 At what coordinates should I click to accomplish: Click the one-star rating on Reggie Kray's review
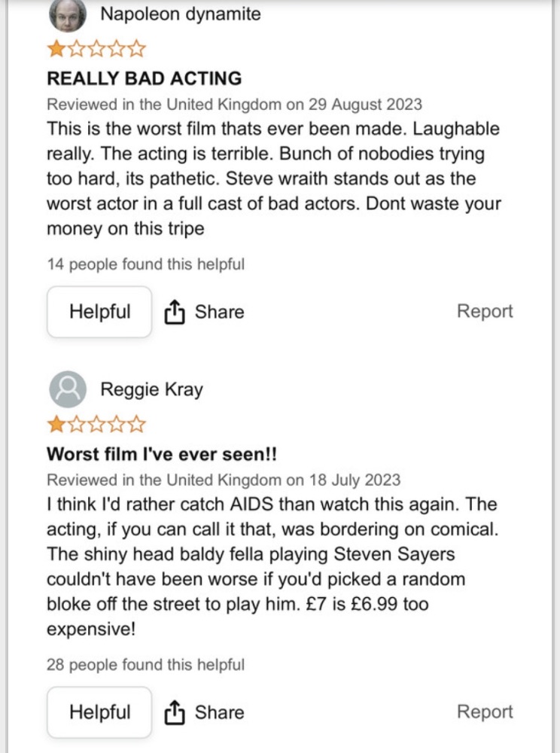pos(96,425)
